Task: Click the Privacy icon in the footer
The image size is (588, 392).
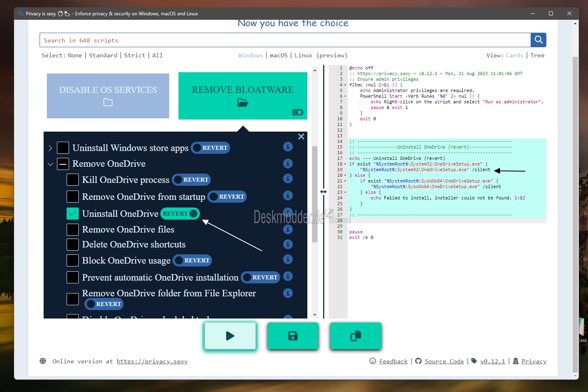Action: (516, 361)
